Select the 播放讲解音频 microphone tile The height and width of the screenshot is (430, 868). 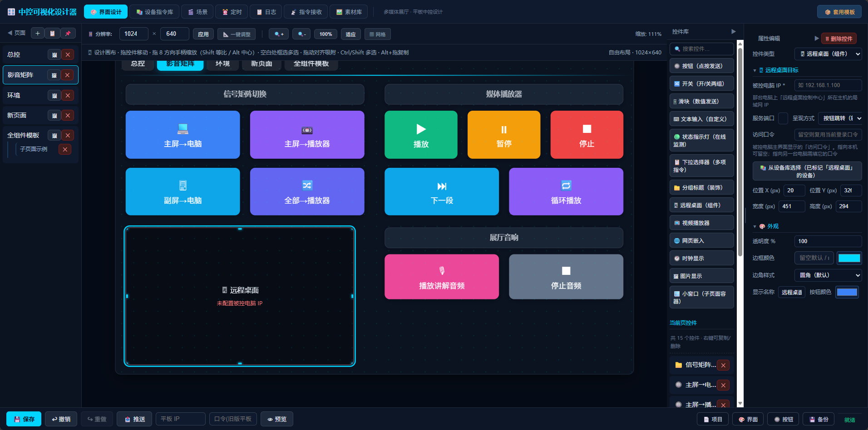pyautogui.click(x=442, y=277)
